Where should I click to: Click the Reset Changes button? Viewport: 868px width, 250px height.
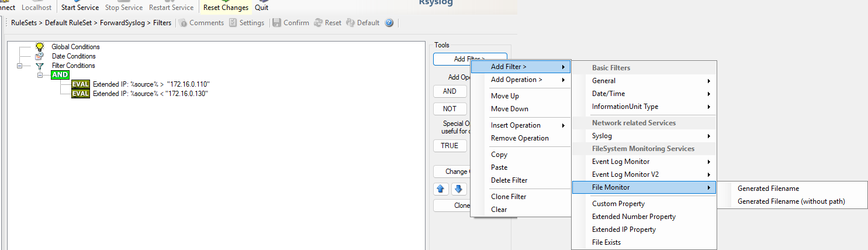[x=226, y=8]
